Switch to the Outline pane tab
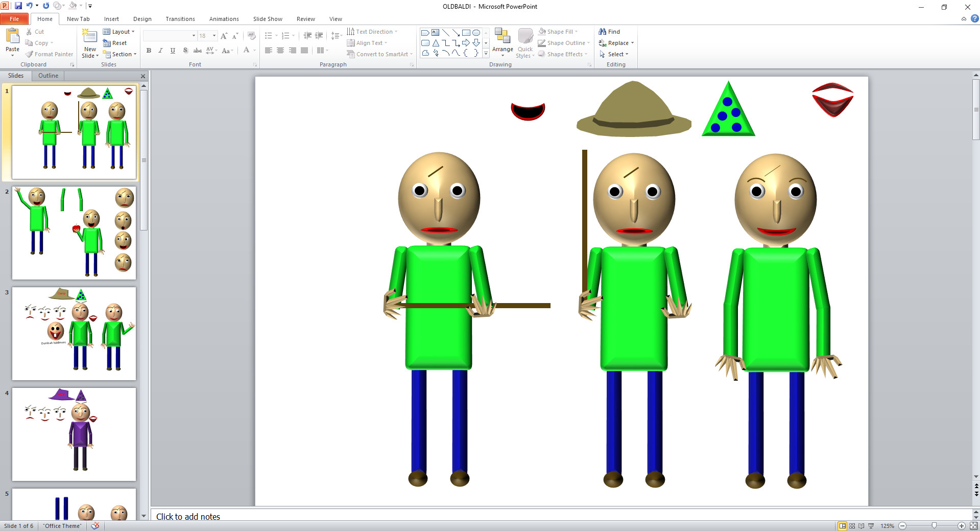Image resolution: width=980 pixels, height=531 pixels. (48, 76)
